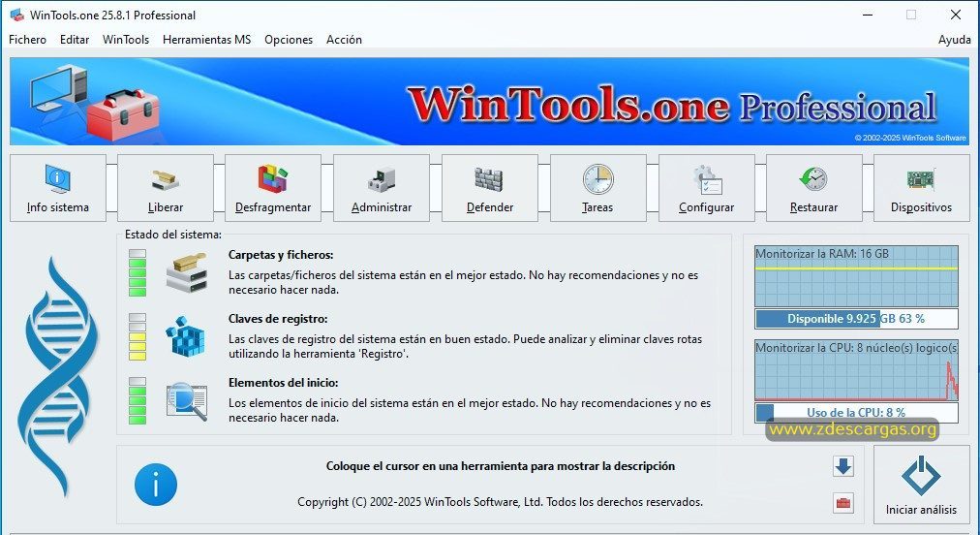This screenshot has width=980, height=535.
Task: Click the copyright notice text
Action: pos(500,502)
